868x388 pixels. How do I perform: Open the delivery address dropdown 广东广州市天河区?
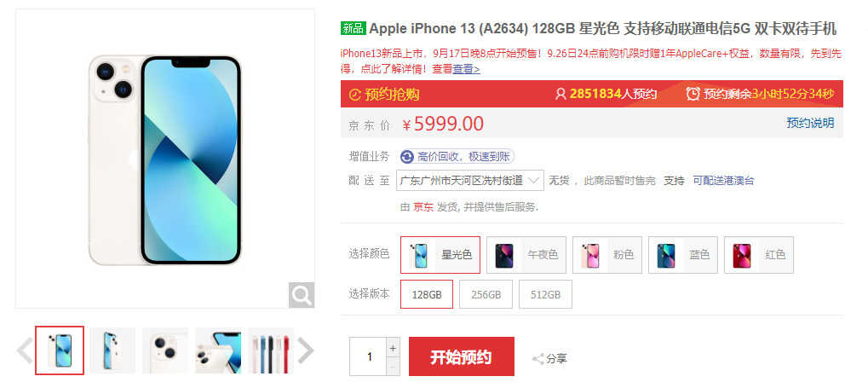(x=470, y=181)
